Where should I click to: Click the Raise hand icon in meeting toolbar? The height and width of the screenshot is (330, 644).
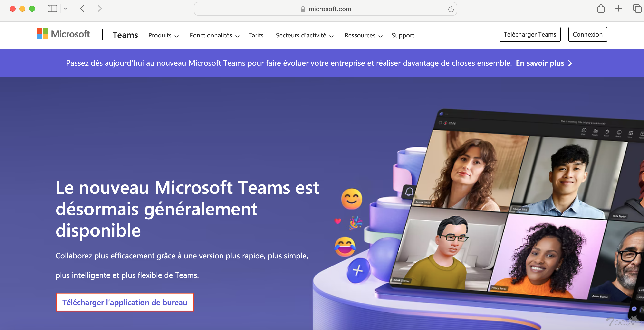coord(607,133)
